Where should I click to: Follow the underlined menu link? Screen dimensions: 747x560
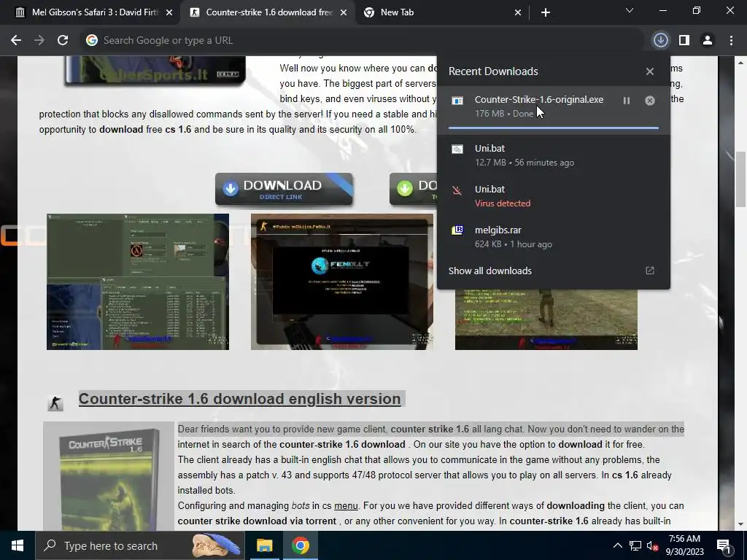pos(346,506)
